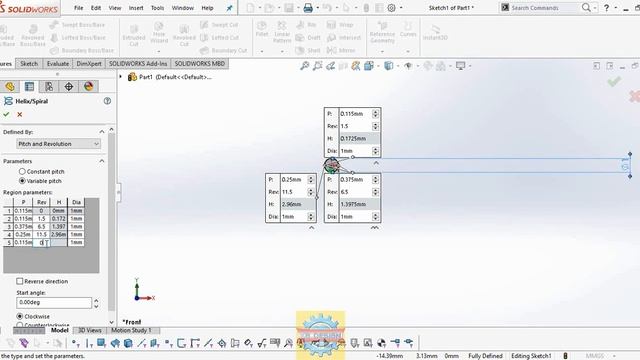Click the stepper of 0.115mm pitch callout

click(x=376, y=114)
